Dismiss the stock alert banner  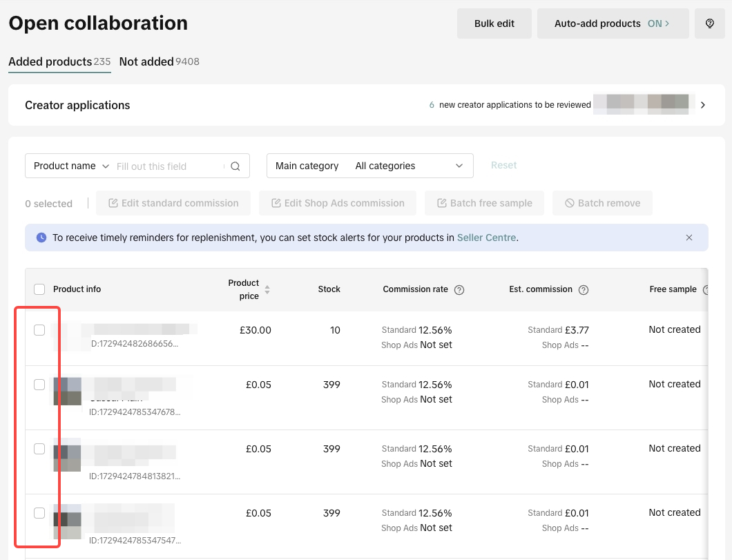[689, 238]
